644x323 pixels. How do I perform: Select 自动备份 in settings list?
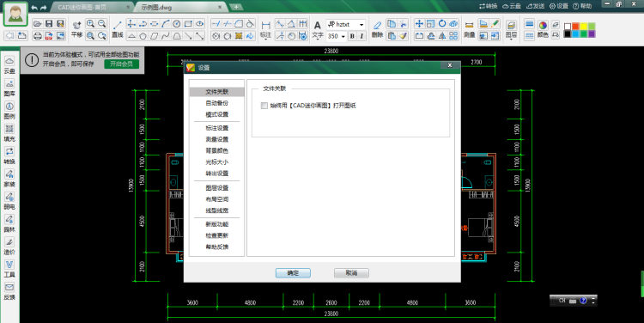[x=217, y=103]
